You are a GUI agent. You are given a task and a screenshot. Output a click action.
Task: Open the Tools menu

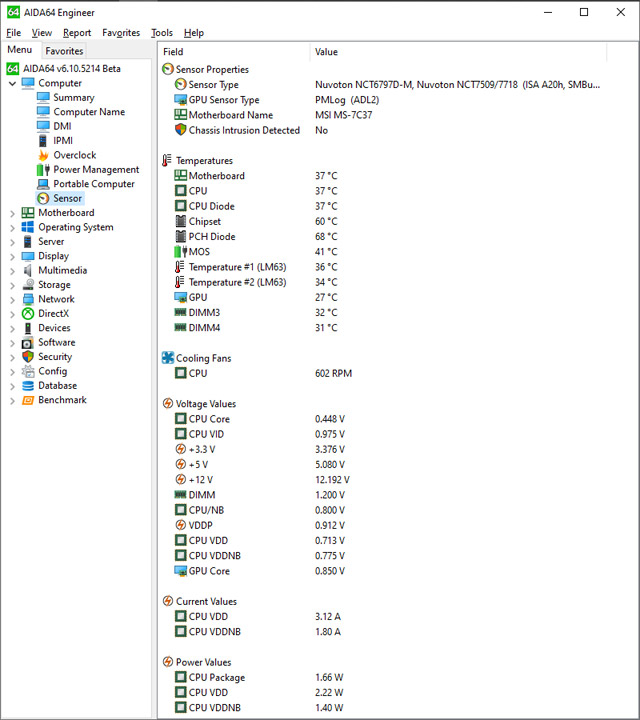coord(162,33)
